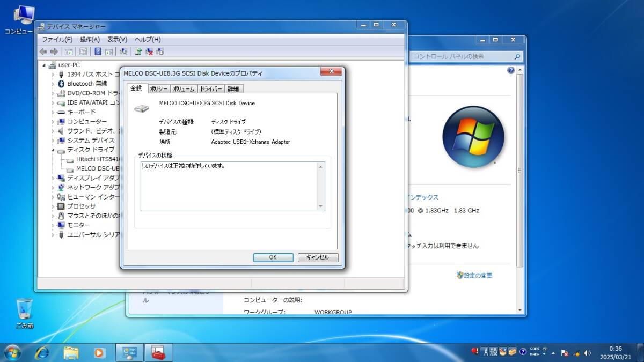Viewport: 644px width, 362px height.
Task: Click Control Panel vertical scrollbar down arrow
Action: 519,309
